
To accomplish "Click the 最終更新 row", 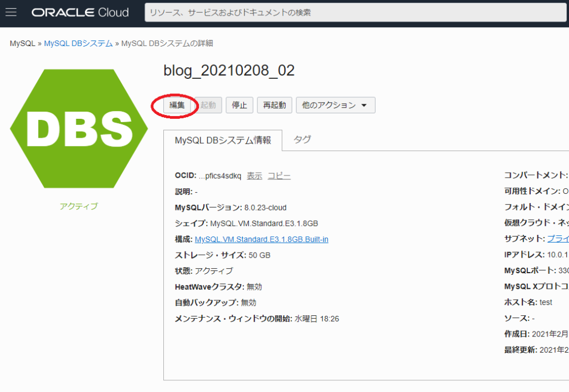I will point(536,350).
